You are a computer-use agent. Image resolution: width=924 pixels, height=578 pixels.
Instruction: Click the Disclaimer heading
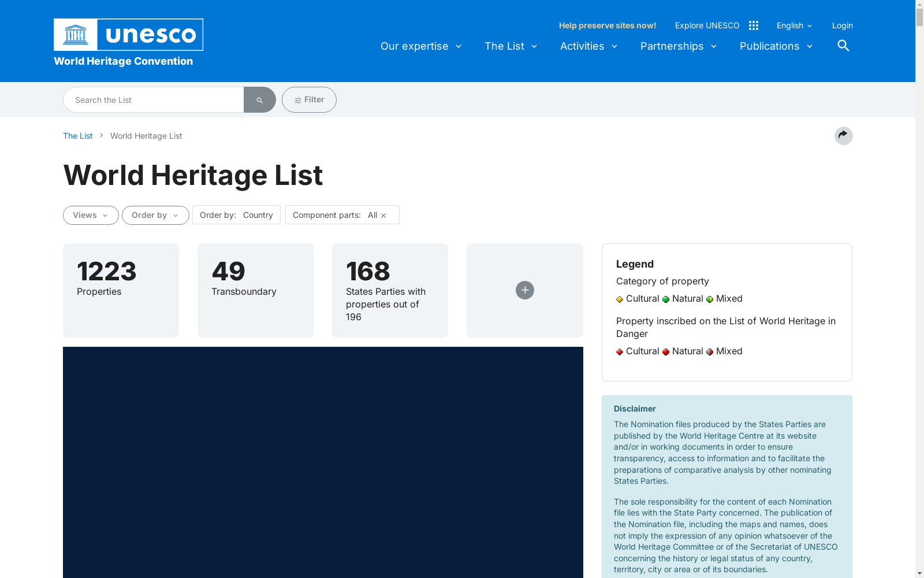pyautogui.click(x=635, y=409)
